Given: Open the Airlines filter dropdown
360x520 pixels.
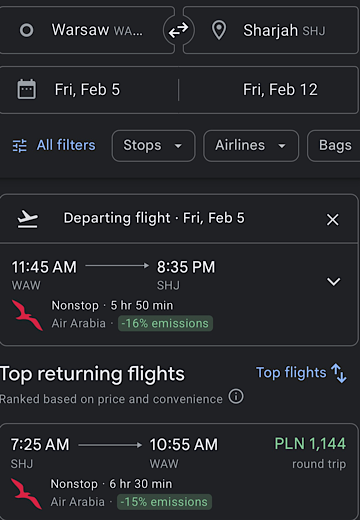Looking at the screenshot, I should coord(251,146).
